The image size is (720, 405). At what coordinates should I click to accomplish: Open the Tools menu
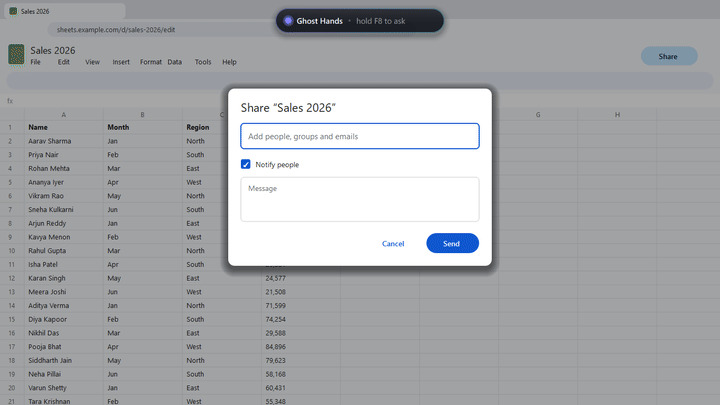[203, 62]
